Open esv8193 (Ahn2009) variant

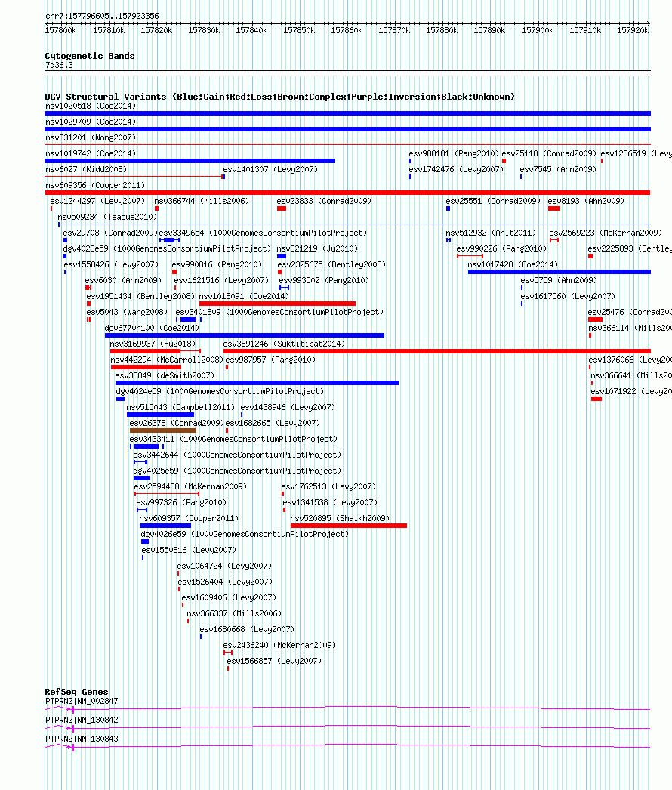tap(586, 201)
